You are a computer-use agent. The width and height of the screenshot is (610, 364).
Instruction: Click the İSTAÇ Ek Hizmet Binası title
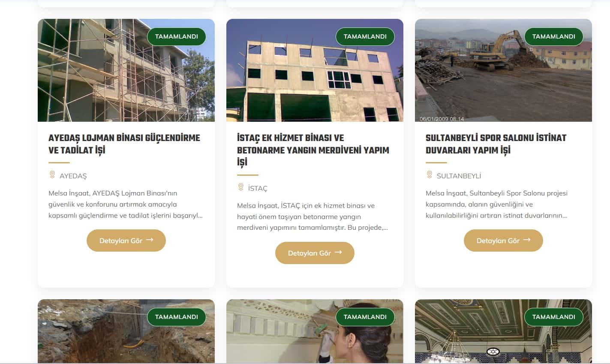(313, 150)
